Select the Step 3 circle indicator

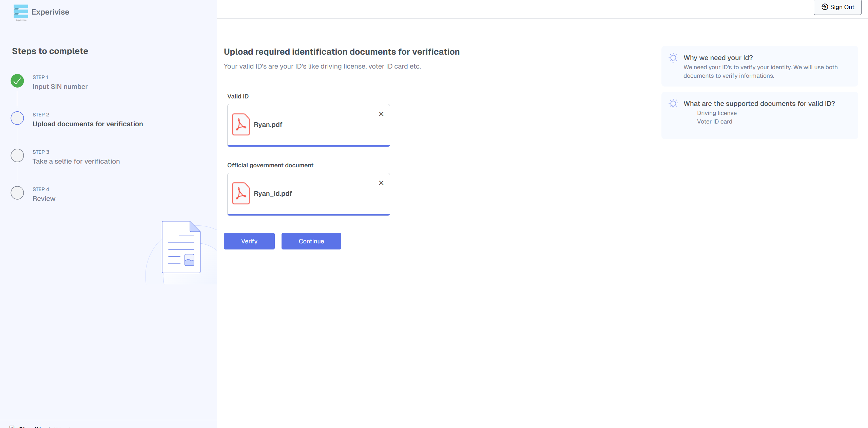click(17, 155)
